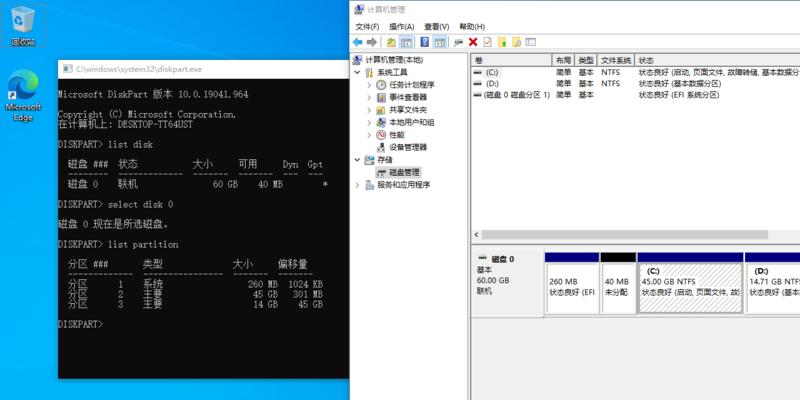Image resolution: width=800 pixels, height=400 pixels.
Task: Select 服务和应用程序 in the tree
Action: click(404, 185)
